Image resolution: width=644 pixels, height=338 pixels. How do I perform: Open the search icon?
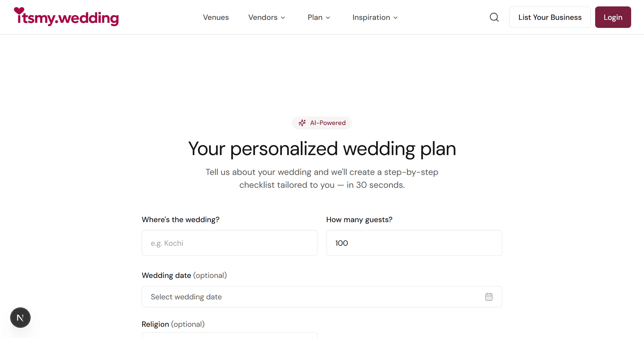[494, 17]
